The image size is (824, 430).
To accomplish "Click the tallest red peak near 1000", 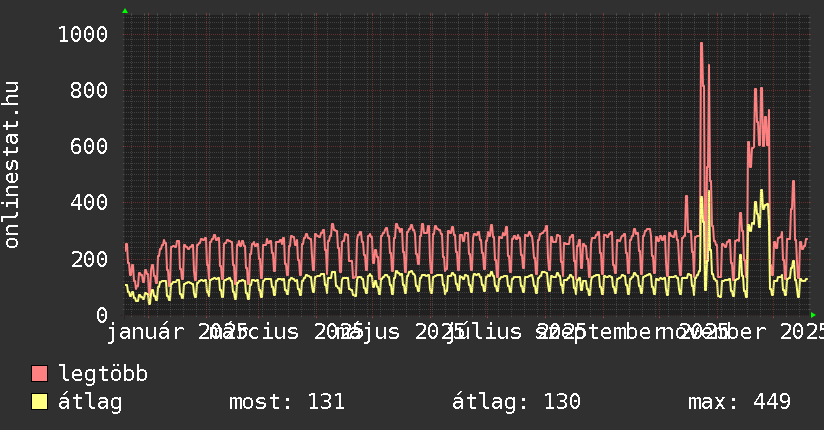I will (701, 44).
